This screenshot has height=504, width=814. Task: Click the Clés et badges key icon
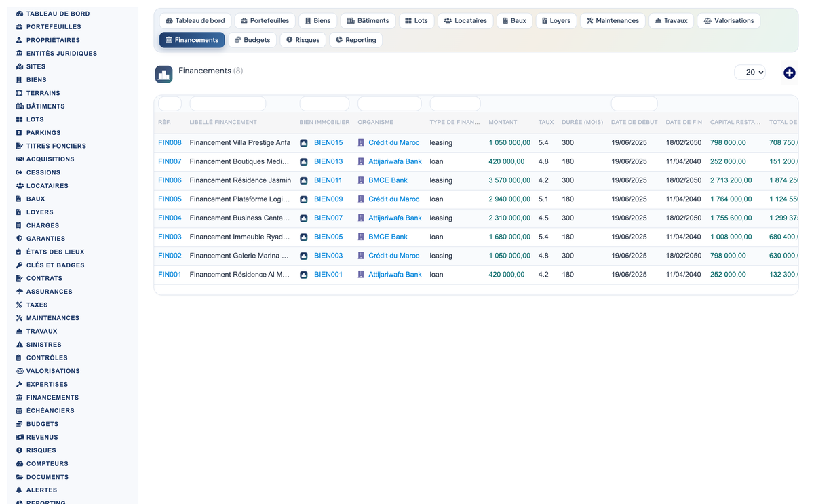pos(20,265)
